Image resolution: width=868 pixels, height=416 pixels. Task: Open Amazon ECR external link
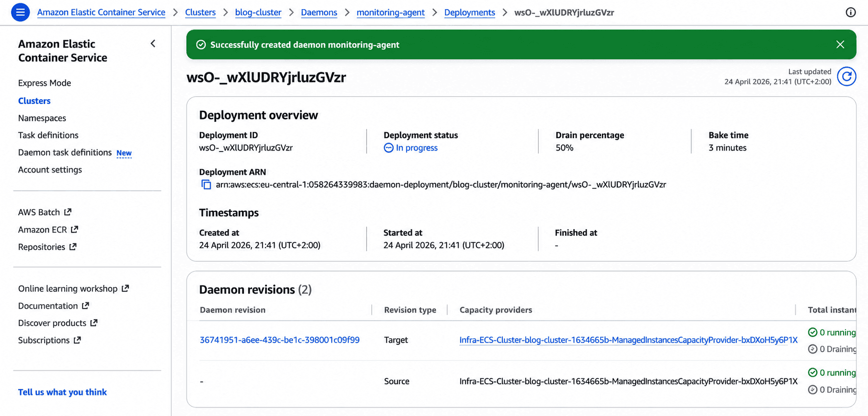tap(48, 230)
